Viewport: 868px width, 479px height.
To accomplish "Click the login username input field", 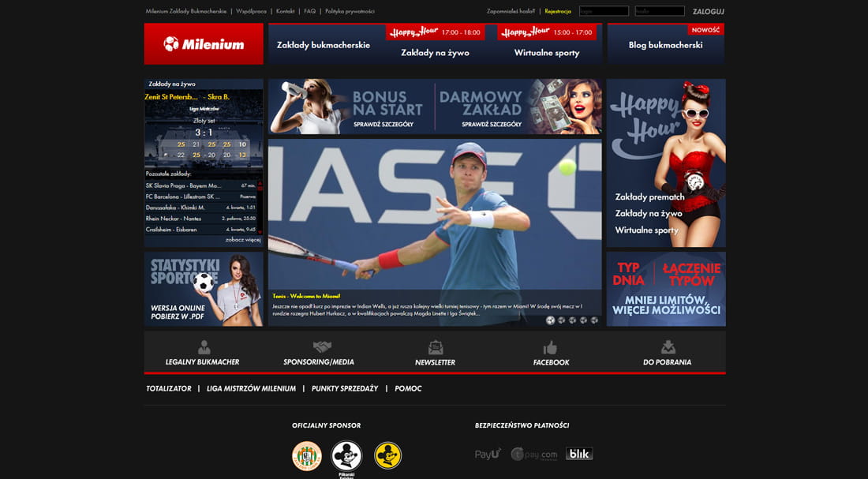I will [x=604, y=11].
